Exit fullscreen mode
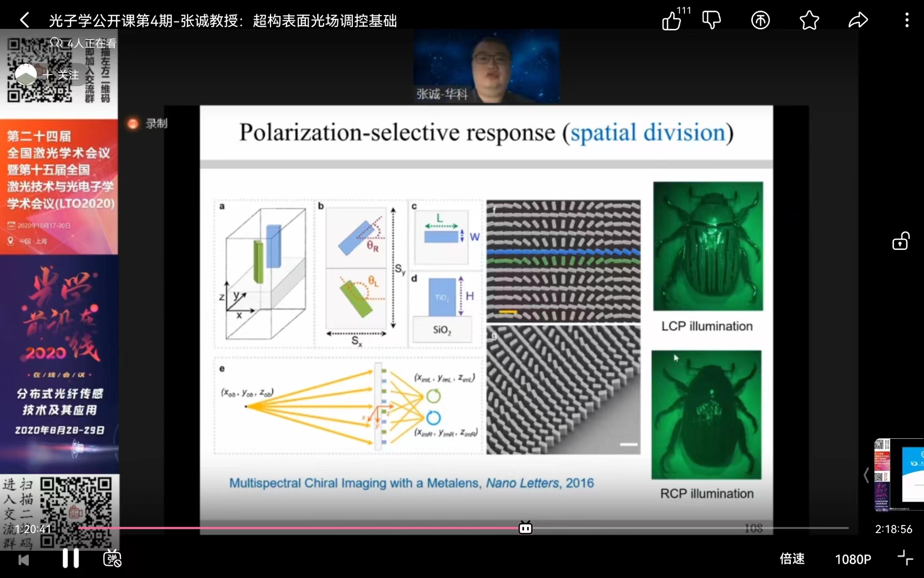Viewport: 924px width, 578px height. coord(905,558)
